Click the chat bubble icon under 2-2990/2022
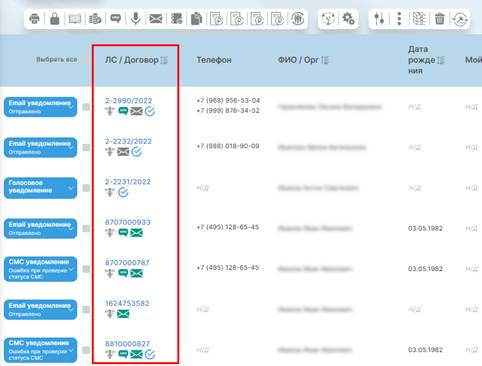Screen dimensions: 482x366 pyautogui.click(x=123, y=111)
